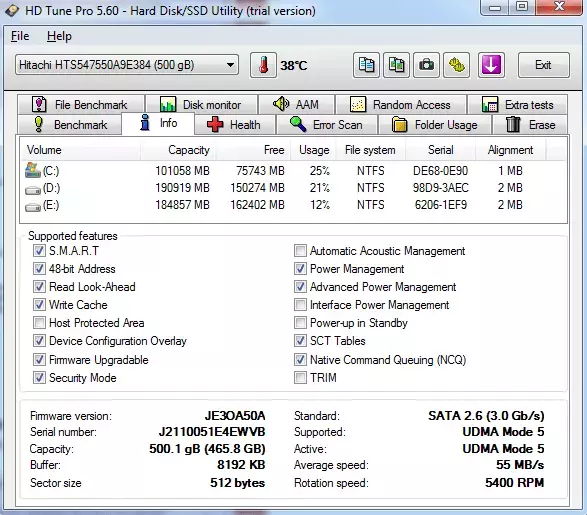Toggle the TRIM checkbox

pos(300,377)
